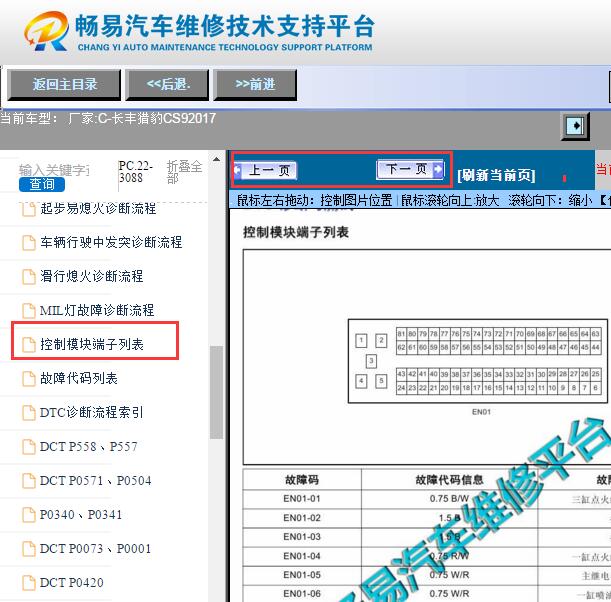This screenshot has height=602, width=611.
Task: Click document icon beside DCT P558、P557
Action: pos(29,447)
